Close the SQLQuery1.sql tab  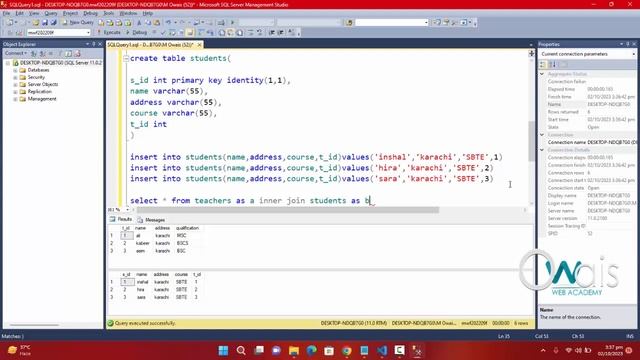pos(200,44)
